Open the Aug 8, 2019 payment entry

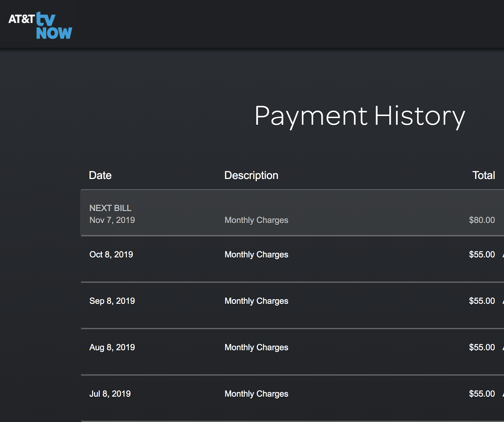[112, 347]
